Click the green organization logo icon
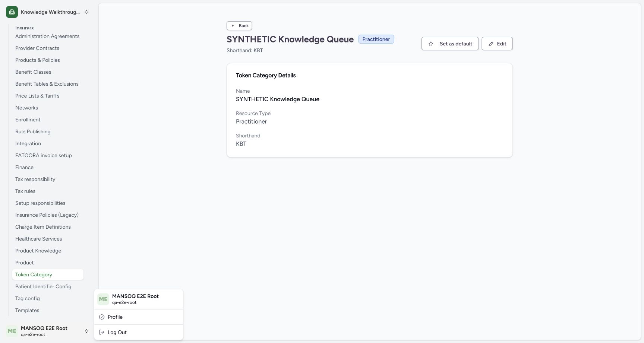Image resolution: width=644 pixels, height=343 pixels. point(12,12)
